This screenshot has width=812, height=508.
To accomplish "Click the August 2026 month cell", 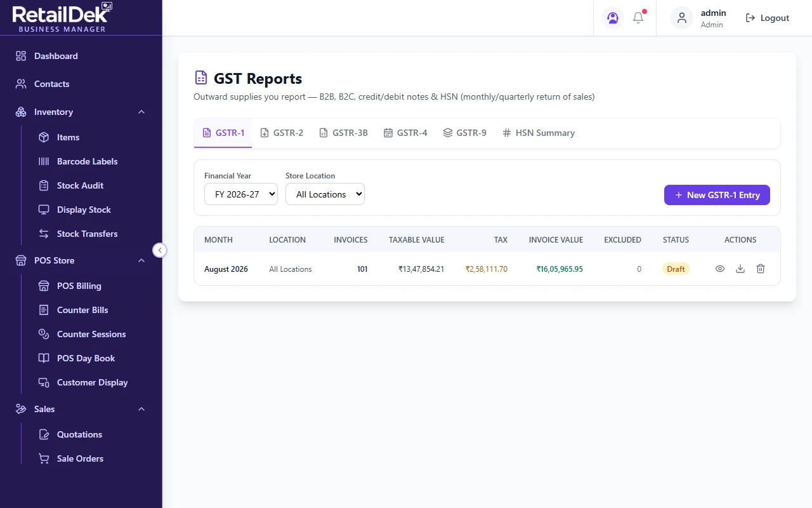I will 226,269.
